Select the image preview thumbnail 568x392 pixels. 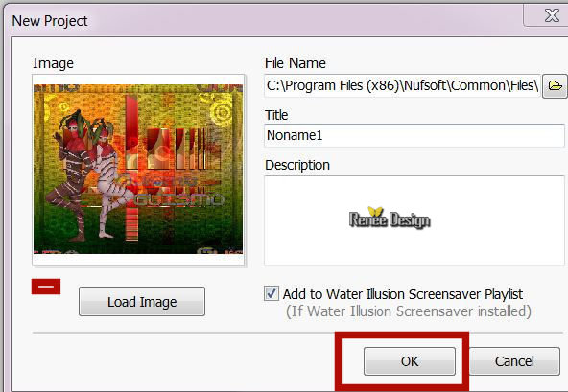138,170
